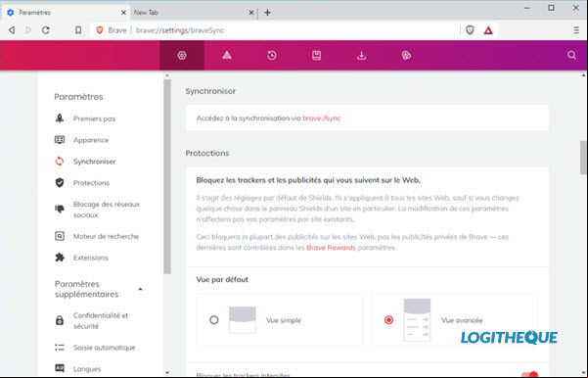Click the browser Forward arrow
The height and width of the screenshot is (378, 588).
coord(28,30)
